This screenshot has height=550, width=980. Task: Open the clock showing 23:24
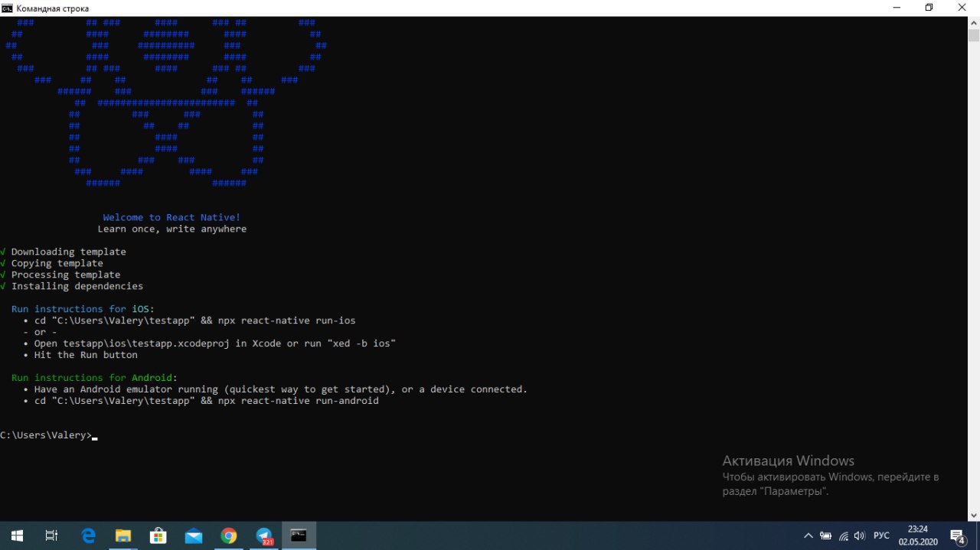(x=917, y=535)
